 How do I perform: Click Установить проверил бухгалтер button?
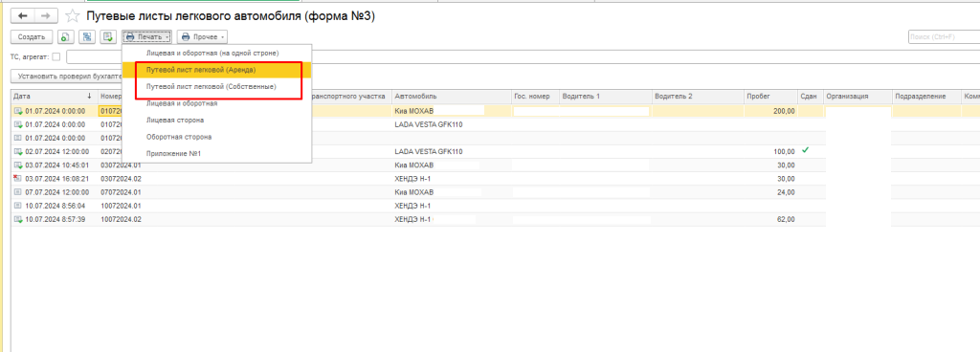[67, 77]
